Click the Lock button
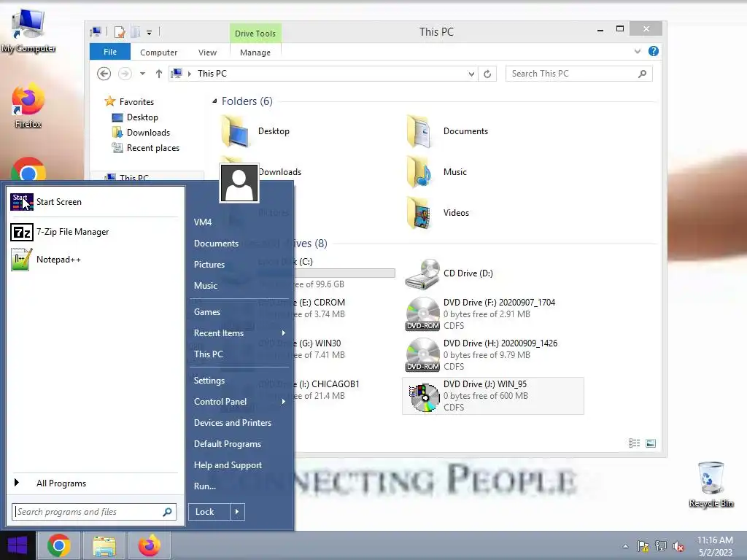 pyautogui.click(x=209, y=512)
